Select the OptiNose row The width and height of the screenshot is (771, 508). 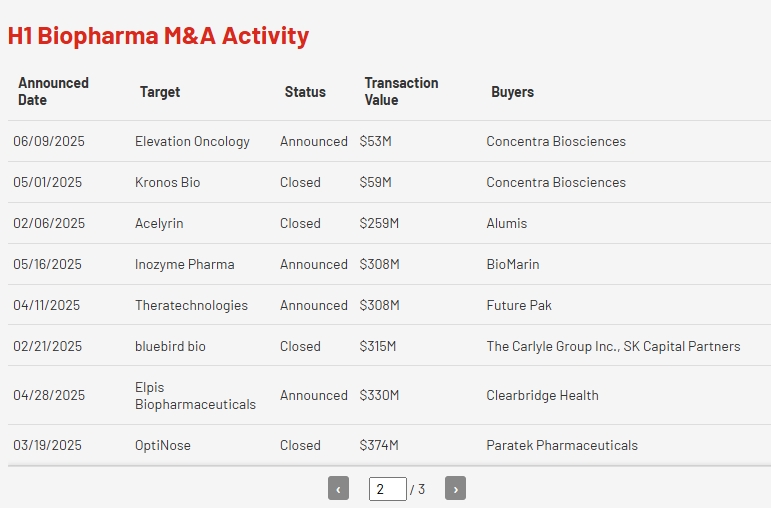(162, 445)
